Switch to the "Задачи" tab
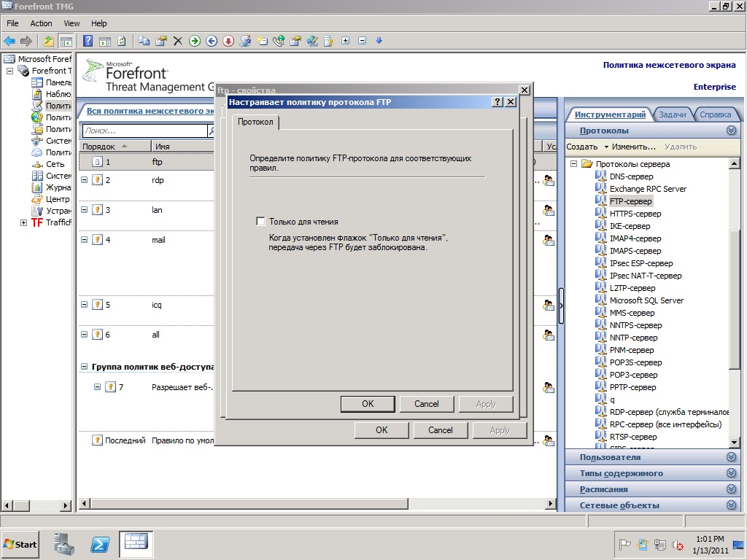The width and height of the screenshot is (747, 560). (x=672, y=114)
